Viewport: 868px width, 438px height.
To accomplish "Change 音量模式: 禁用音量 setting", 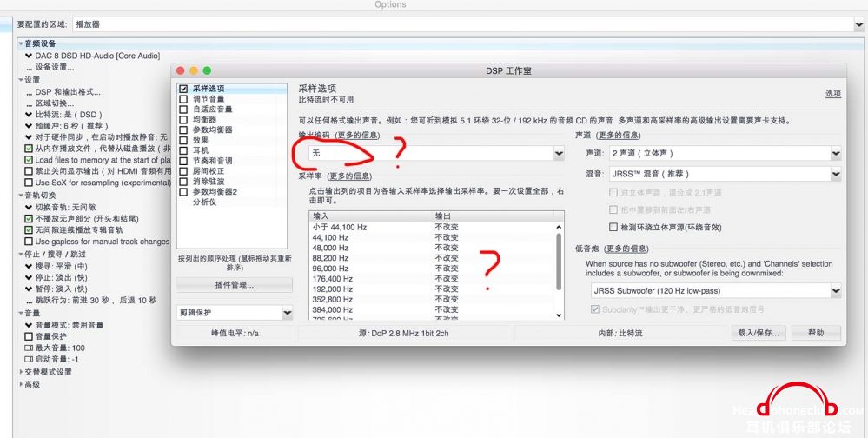I will [63, 325].
